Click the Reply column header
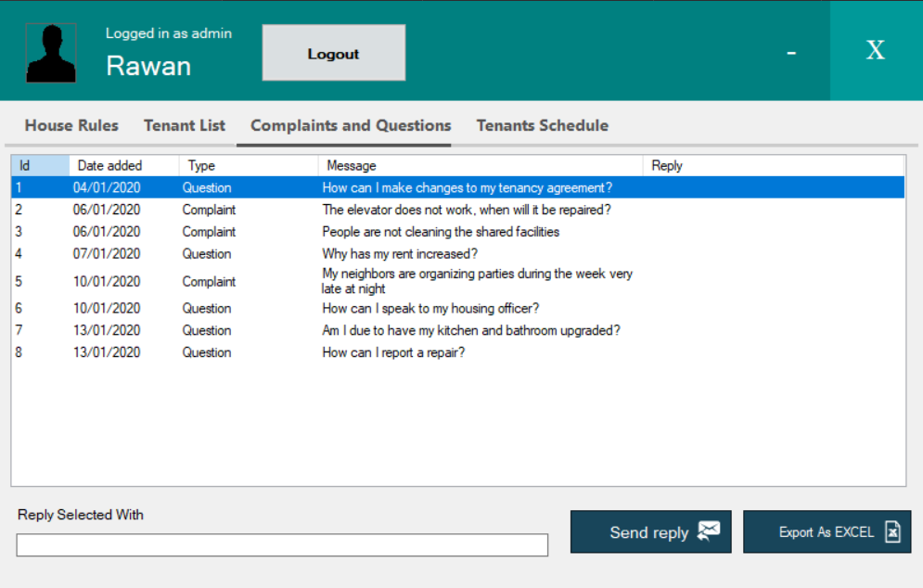Viewport: 923px width, 588px height. pos(774,165)
